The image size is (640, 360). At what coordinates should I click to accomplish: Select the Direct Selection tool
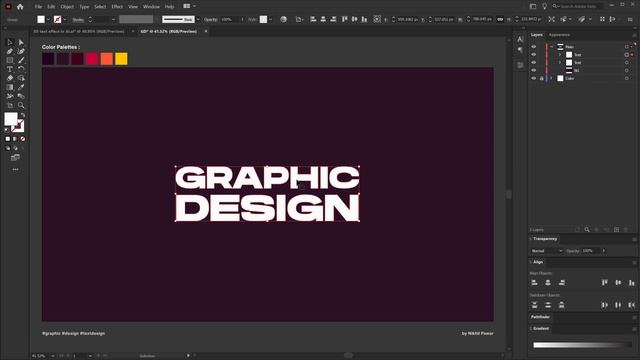[21, 42]
